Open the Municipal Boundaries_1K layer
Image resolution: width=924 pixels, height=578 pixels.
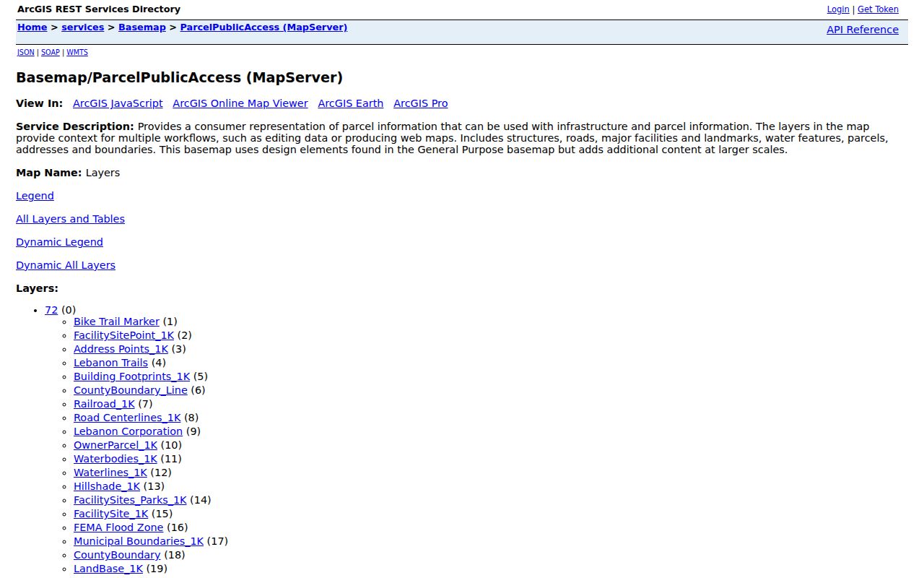pyautogui.click(x=139, y=541)
